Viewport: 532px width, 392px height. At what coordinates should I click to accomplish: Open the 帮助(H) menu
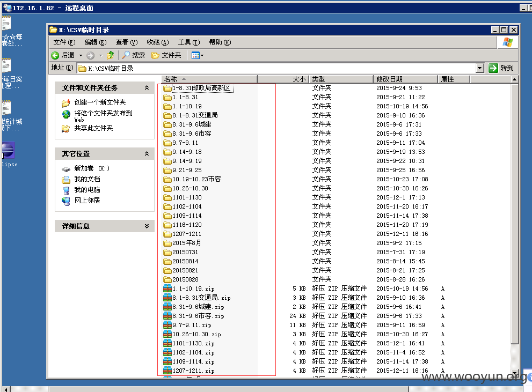click(220, 42)
